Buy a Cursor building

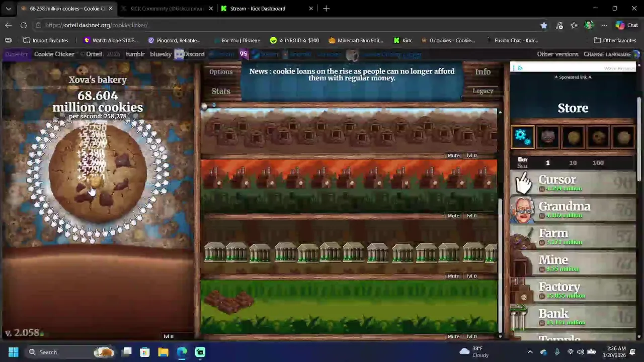[573, 183]
